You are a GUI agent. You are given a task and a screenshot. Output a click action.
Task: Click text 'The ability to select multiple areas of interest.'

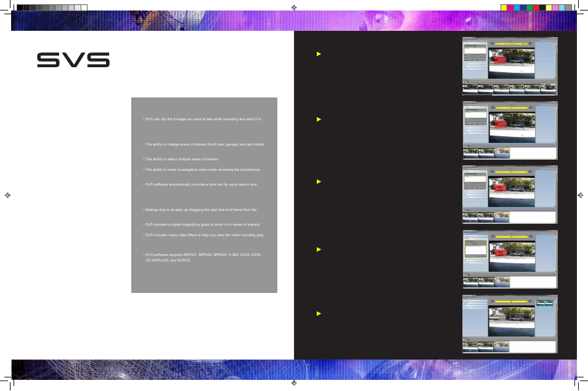click(182, 159)
